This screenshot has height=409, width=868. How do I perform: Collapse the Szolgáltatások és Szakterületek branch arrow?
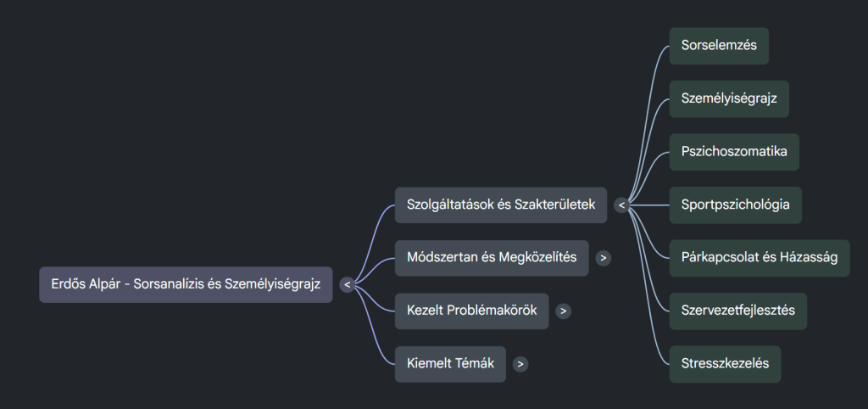621,204
